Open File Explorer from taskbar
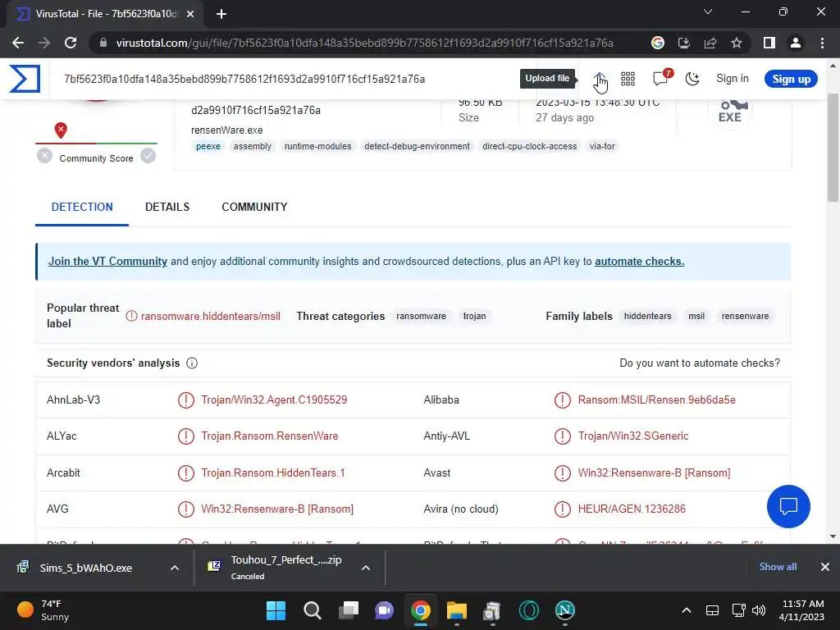This screenshot has width=840, height=630. point(456,610)
